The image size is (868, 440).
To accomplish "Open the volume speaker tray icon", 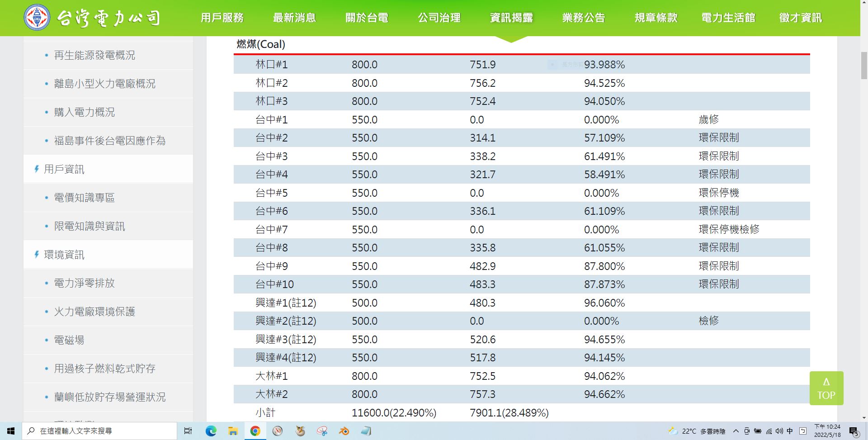I will pyautogui.click(x=779, y=431).
